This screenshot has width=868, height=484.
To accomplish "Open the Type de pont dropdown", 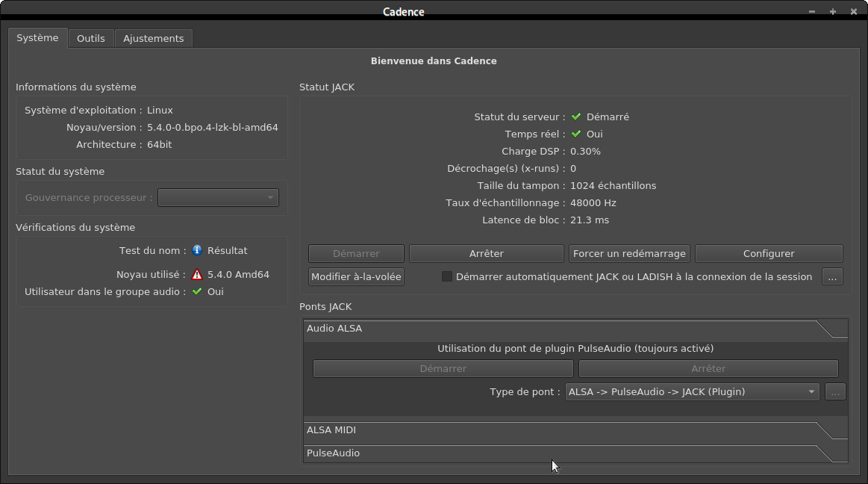I will (692, 391).
